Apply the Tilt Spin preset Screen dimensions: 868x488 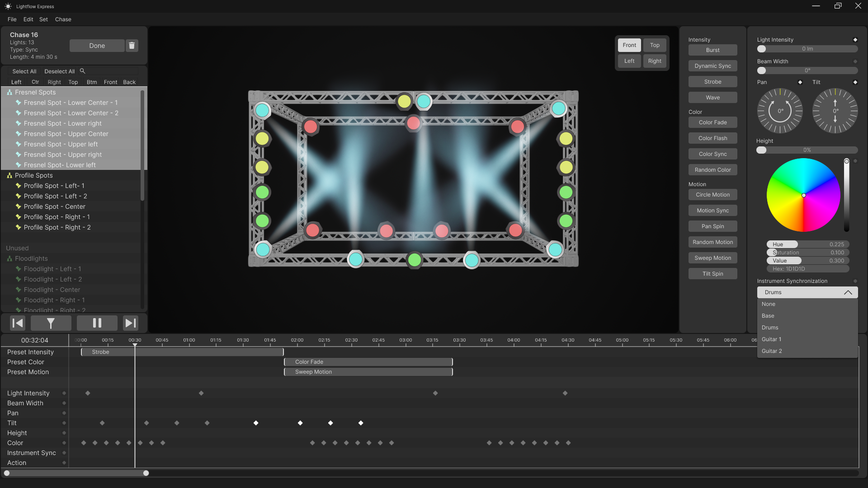pos(712,274)
